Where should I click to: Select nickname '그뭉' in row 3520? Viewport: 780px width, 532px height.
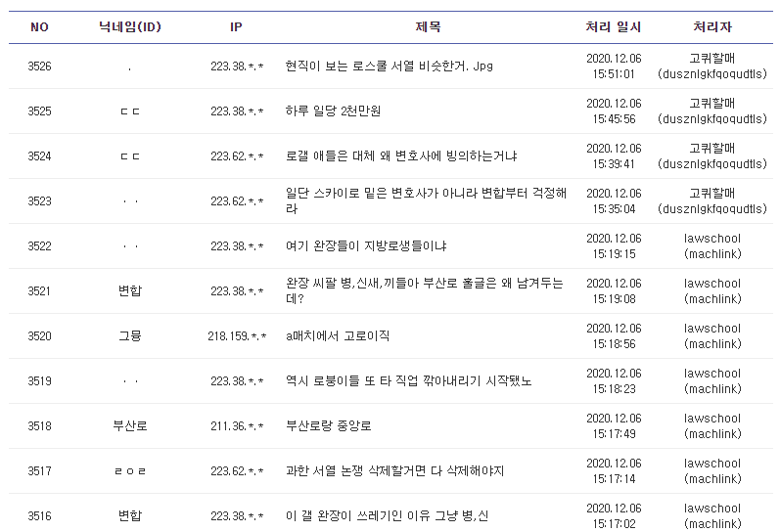129,336
